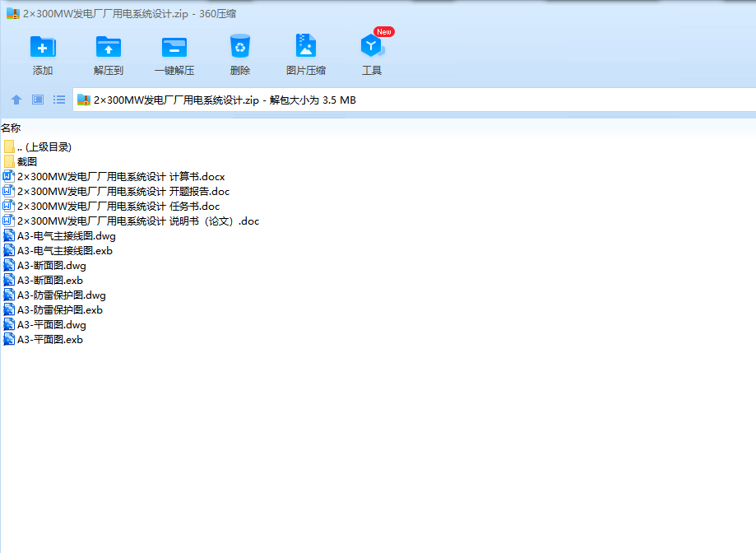Click the 一键解压 (One-click extract) icon
Image resolution: width=756 pixels, height=553 pixels.
click(x=174, y=47)
